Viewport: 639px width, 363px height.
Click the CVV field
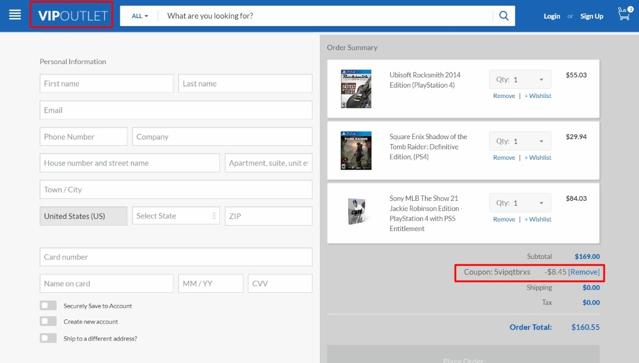coord(280,284)
